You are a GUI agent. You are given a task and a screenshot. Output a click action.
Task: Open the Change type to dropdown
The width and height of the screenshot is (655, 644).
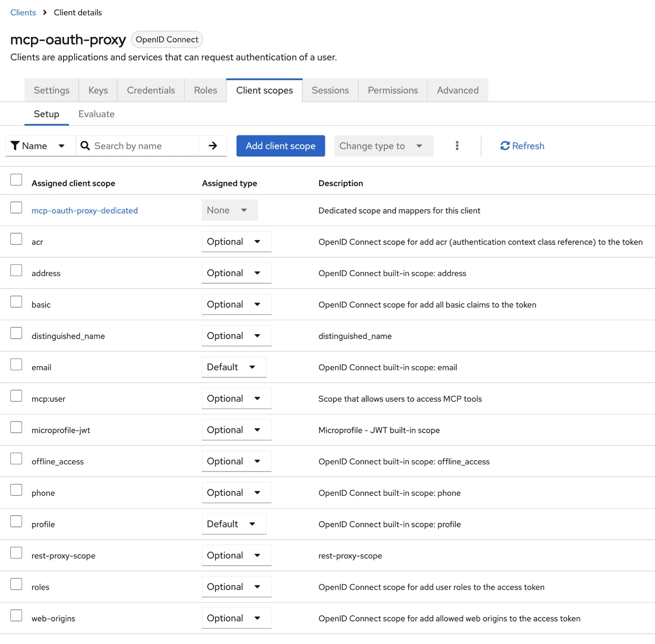coord(383,145)
